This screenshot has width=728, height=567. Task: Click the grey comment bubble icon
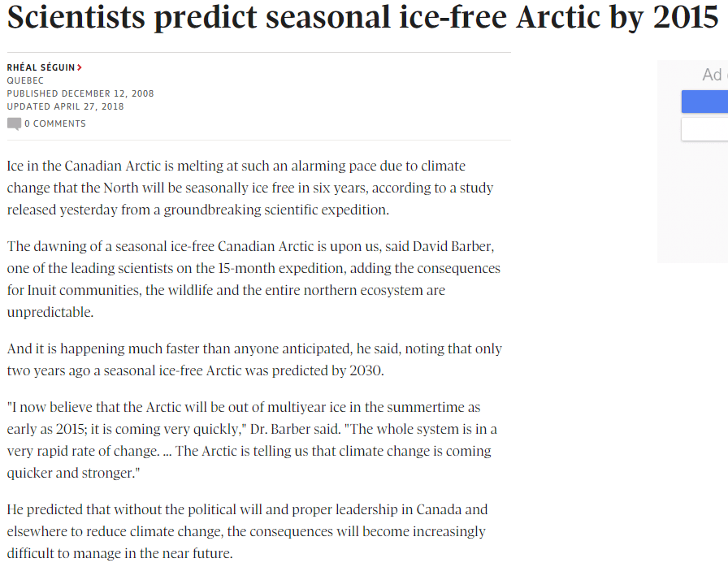14,123
